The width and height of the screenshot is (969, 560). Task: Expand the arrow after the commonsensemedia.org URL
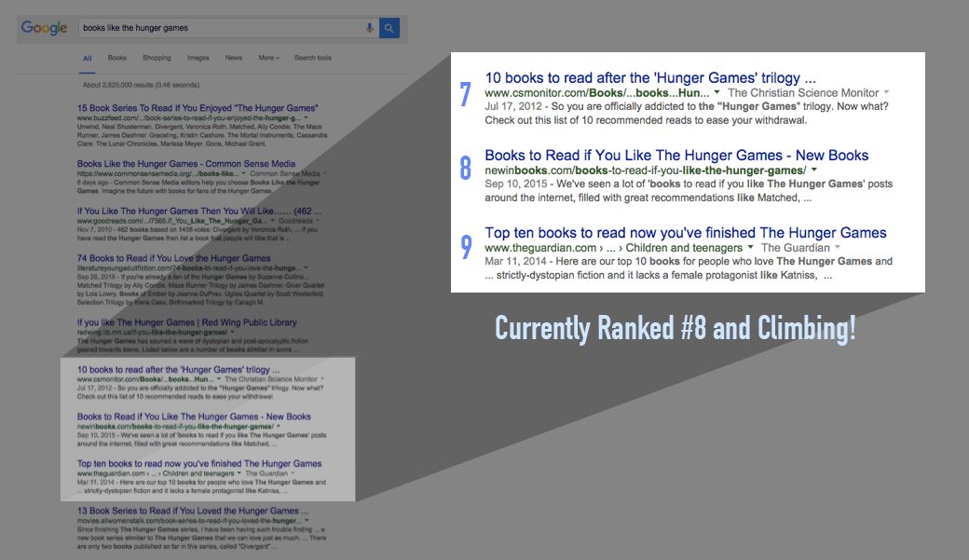pyautogui.click(x=243, y=173)
